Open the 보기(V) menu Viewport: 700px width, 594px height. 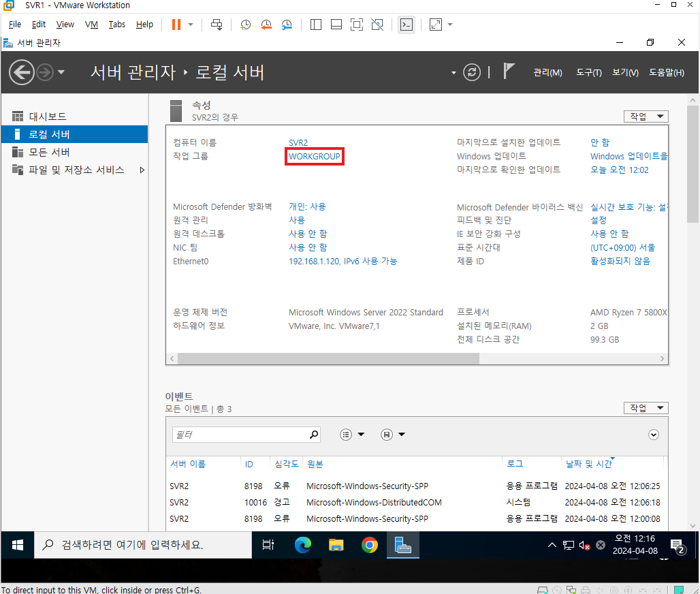(626, 73)
